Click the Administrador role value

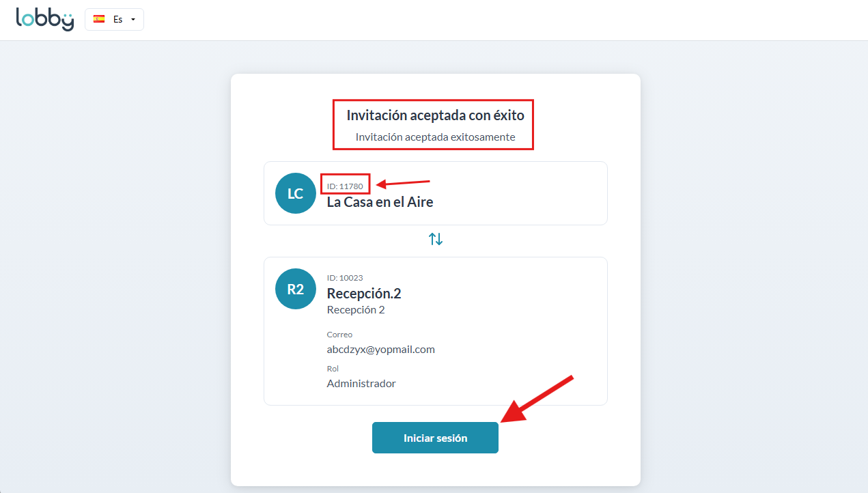tap(361, 384)
